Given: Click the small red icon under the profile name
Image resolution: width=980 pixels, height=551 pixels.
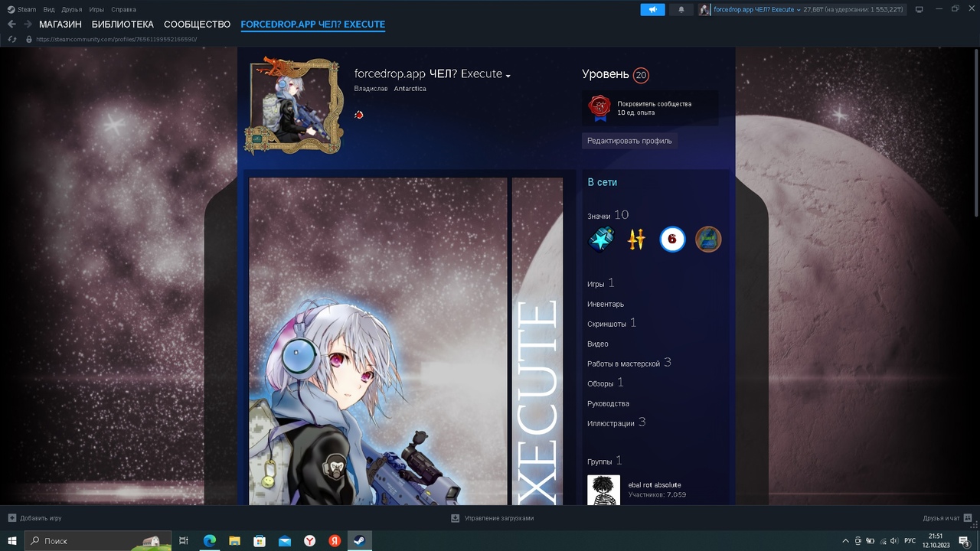Looking at the screenshot, I should pos(359,115).
